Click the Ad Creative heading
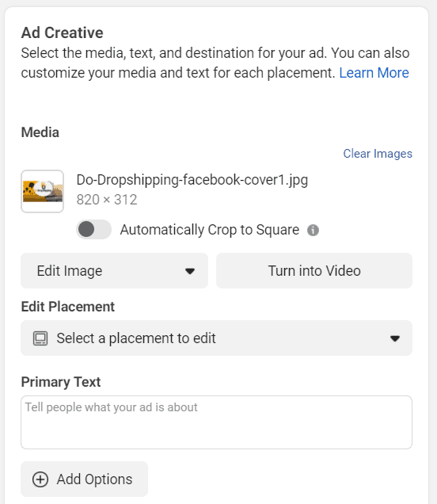This screenshot has width=437, height=504. pos(63,32)
